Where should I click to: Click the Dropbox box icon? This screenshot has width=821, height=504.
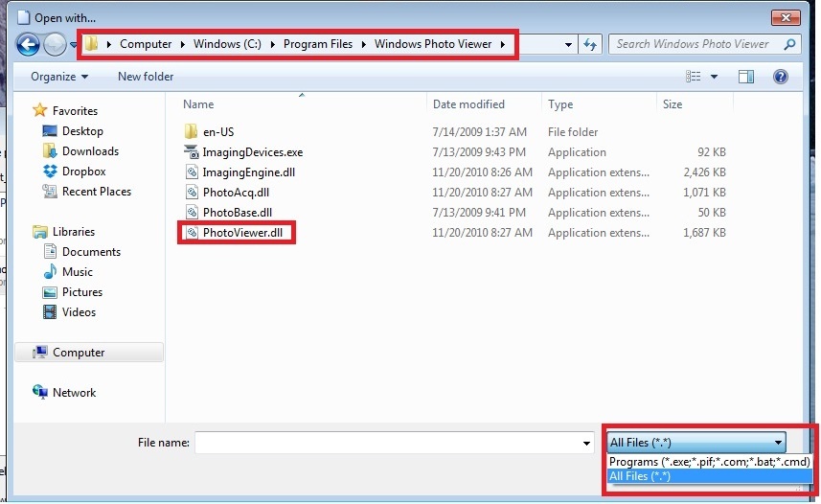pos(50,172)
